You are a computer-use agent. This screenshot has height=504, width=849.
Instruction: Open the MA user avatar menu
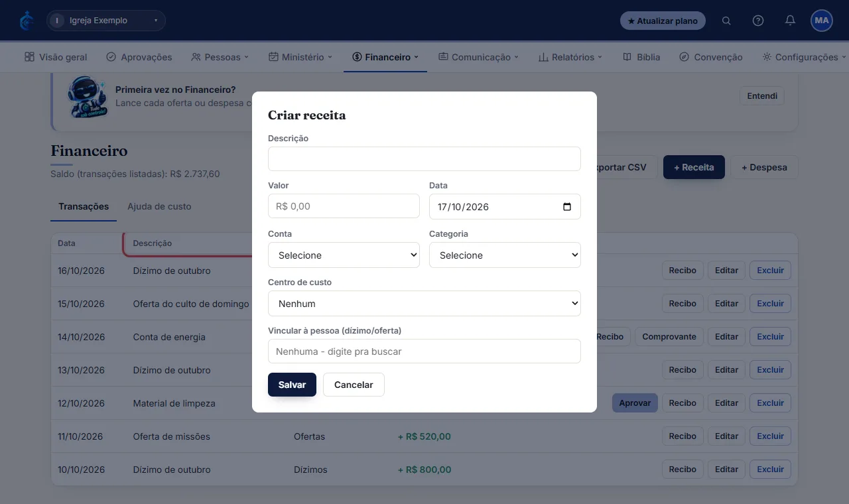coord(822,21)
